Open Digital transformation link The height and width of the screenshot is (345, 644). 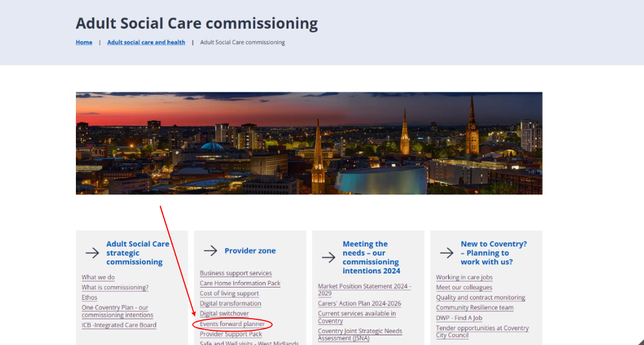click(230, 303)
